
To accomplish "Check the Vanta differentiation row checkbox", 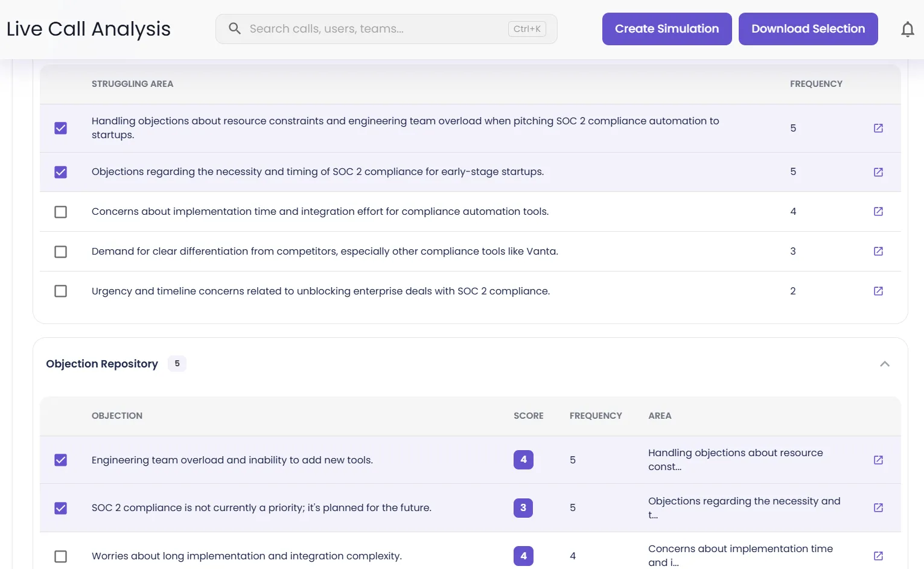I will click(60, 252).
